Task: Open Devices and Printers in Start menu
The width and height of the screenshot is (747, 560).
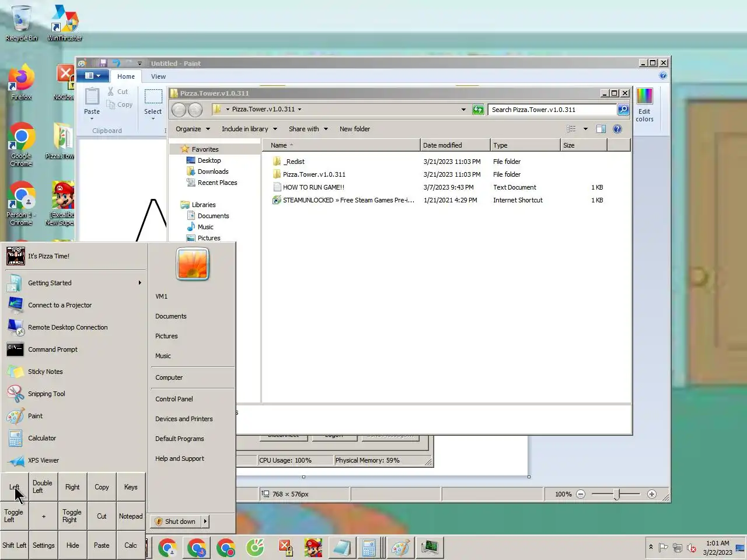Action: 192,419
